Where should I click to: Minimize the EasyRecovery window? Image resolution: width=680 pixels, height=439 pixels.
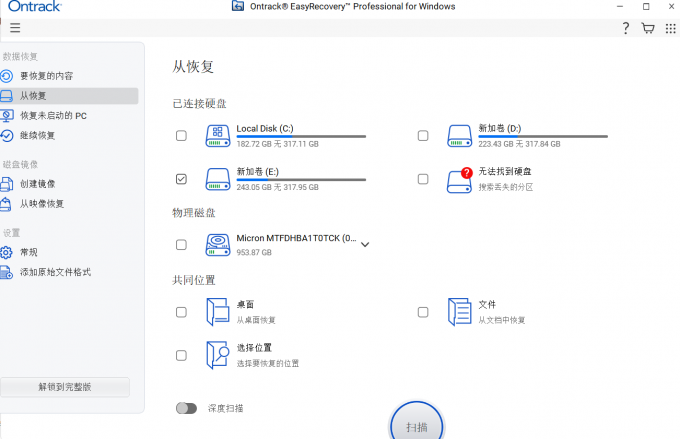tap(620, 7)
